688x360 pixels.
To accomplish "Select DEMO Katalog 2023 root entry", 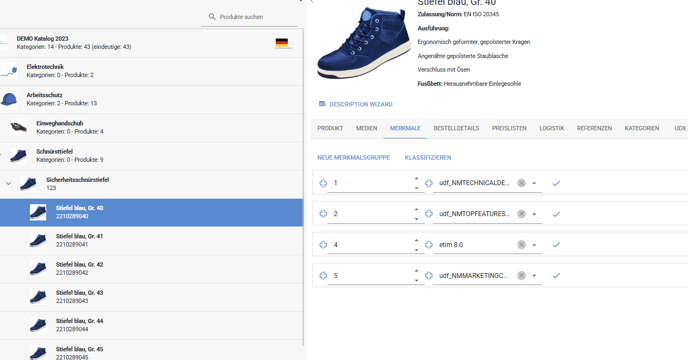I will pyautogui.click(x=151, y=43).
